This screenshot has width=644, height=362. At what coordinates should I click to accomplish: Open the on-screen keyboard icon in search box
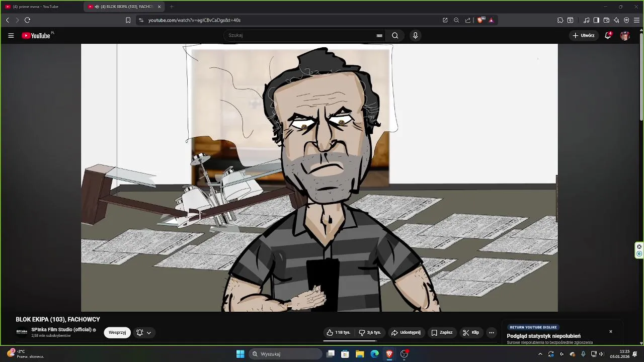379,35
